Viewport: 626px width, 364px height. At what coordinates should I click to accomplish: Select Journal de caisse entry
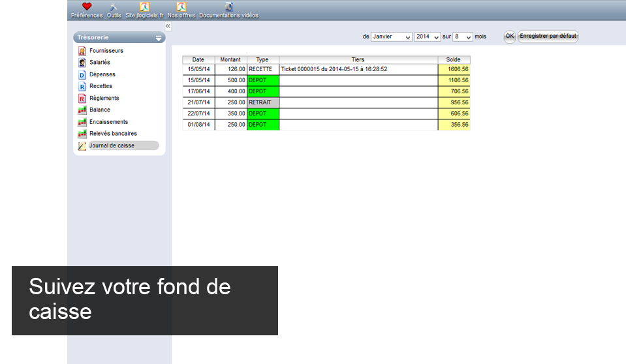(123, 145)
